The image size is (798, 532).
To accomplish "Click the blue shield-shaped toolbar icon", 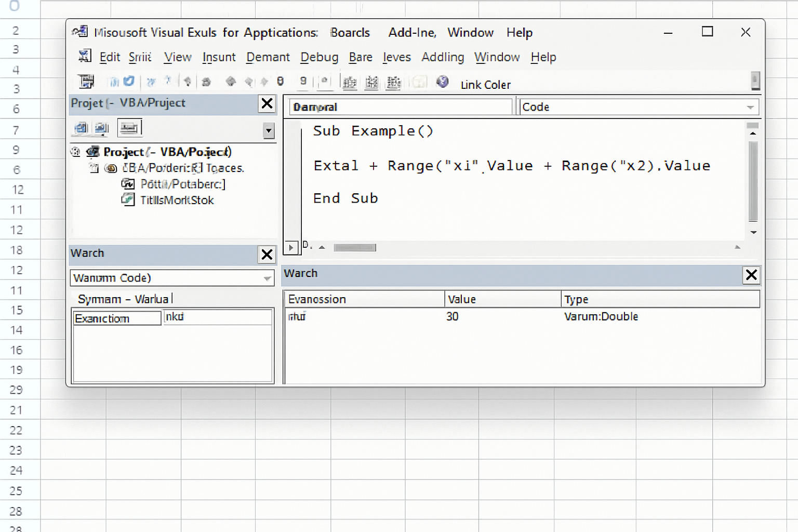I will click(x=129, y=81).
